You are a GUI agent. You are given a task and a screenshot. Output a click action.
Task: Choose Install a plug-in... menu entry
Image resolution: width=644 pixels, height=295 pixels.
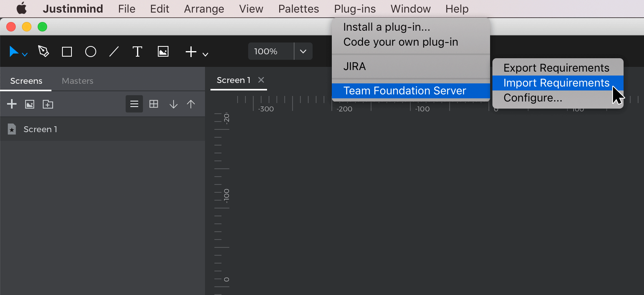pyautogui.click(x=411, y=27)
